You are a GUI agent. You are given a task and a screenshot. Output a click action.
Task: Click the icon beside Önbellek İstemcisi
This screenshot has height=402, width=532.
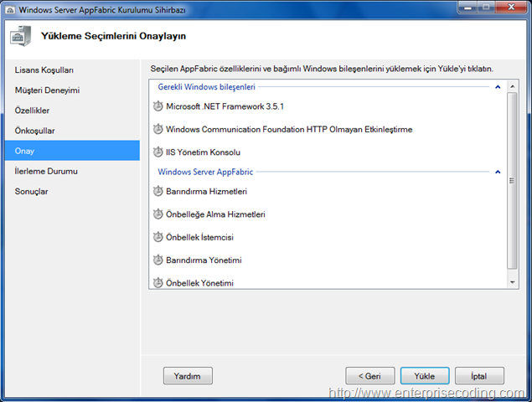[x=158, y=237]
